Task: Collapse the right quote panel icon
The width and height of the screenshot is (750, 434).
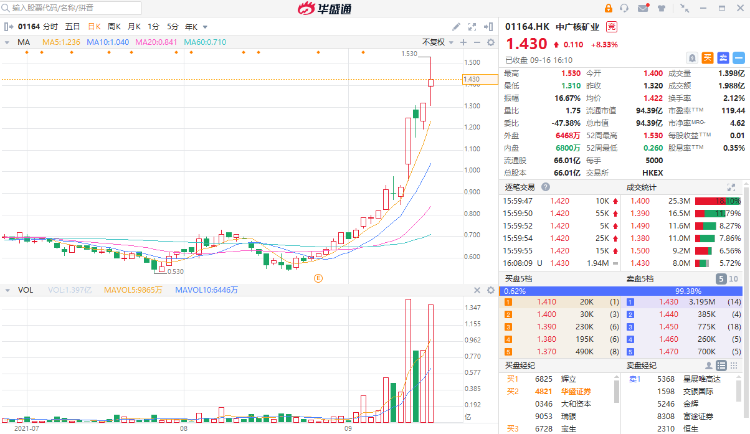Action: pyautogui.click(x=488, y=27)
